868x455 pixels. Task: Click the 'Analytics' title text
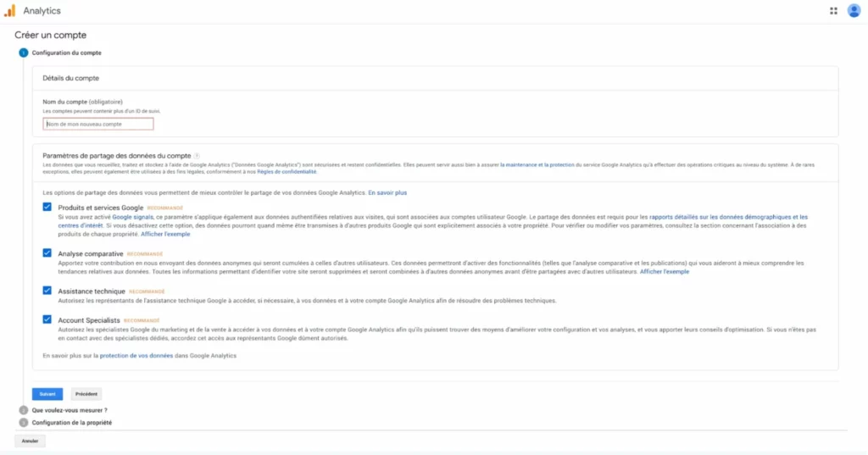42,10
